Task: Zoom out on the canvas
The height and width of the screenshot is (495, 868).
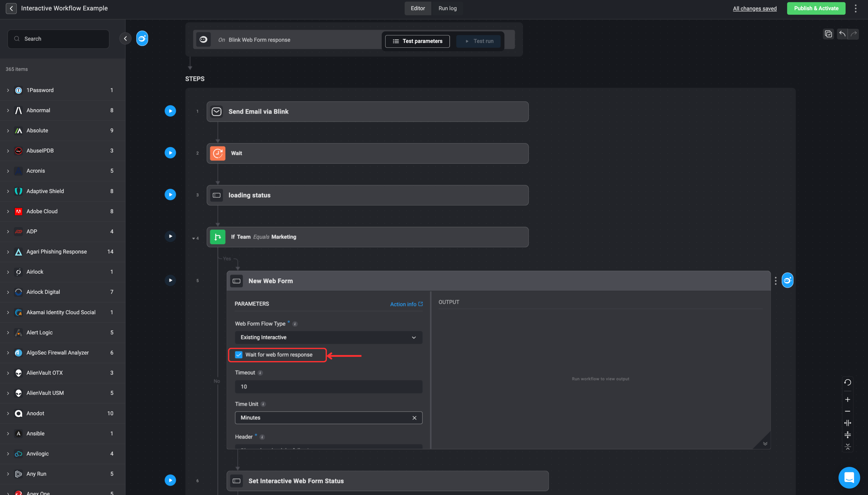Action: pyautogui.click(x=848, y=411)
